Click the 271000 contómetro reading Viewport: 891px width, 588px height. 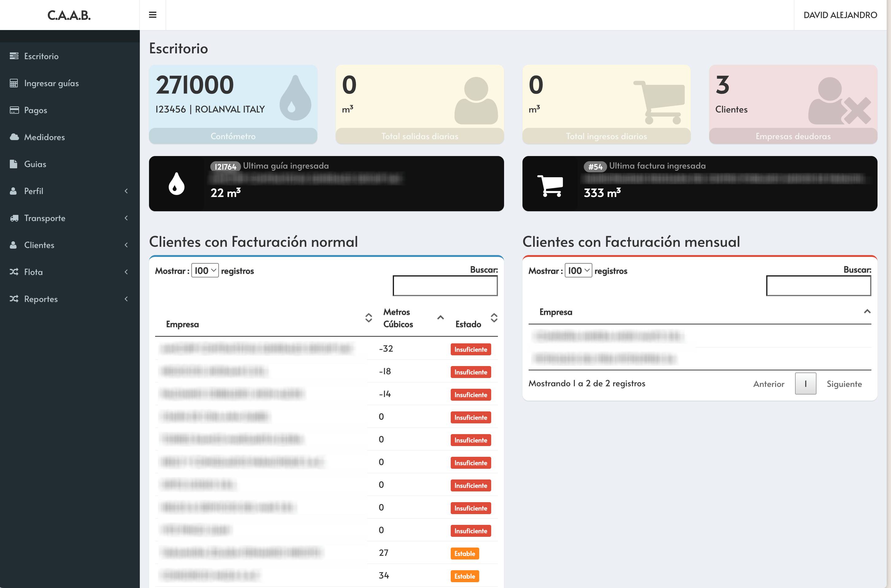pyautogui.click(x=195, y=85)
